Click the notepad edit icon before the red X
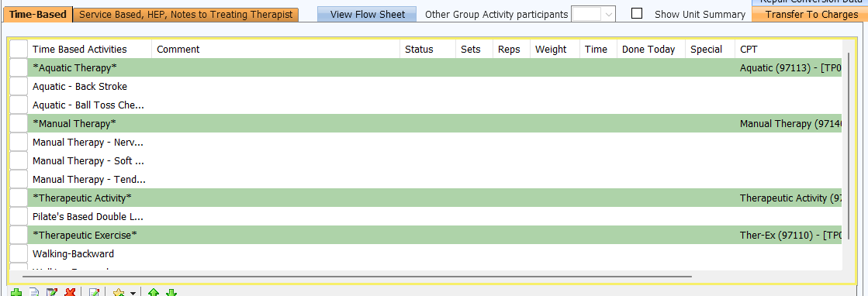 point(52,293)
